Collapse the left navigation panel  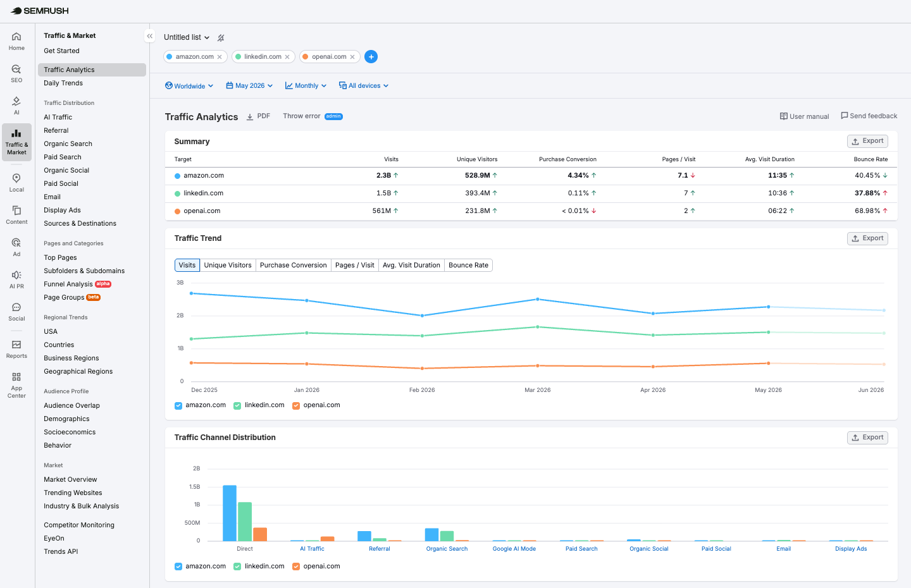[149, 36]
